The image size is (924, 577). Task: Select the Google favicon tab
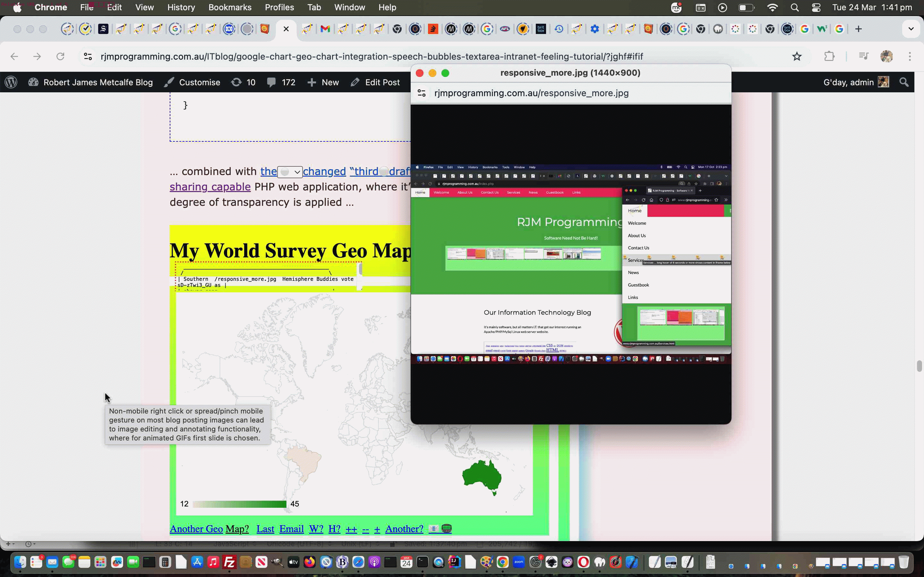tap(488, 29)
